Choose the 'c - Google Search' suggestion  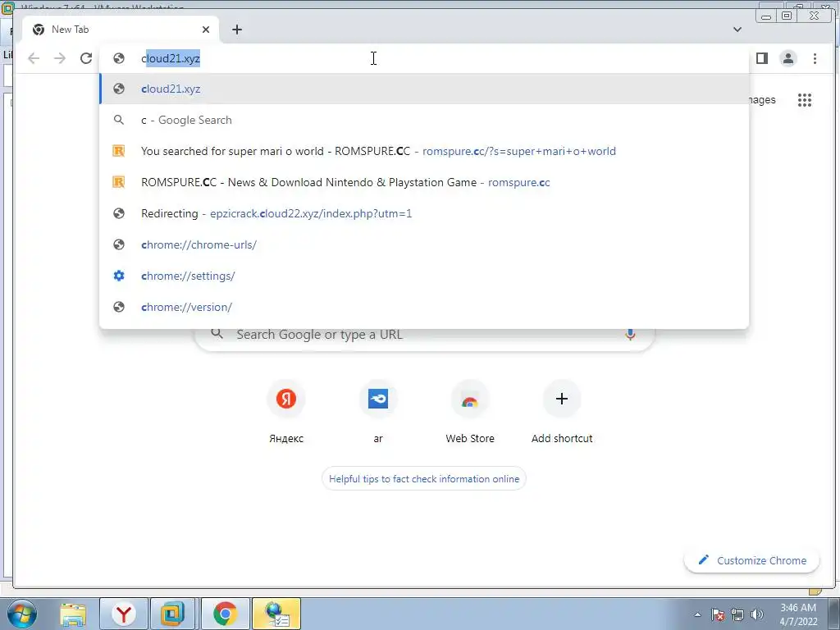click(x=424, y=120)
